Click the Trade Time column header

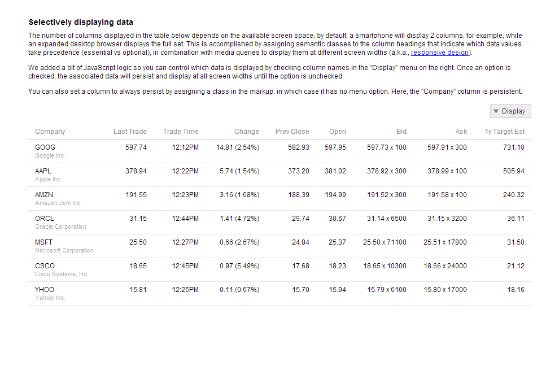[x=181, y=131]
